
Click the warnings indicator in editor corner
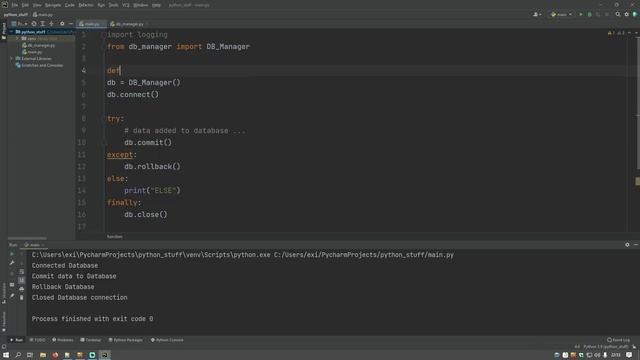616,33
